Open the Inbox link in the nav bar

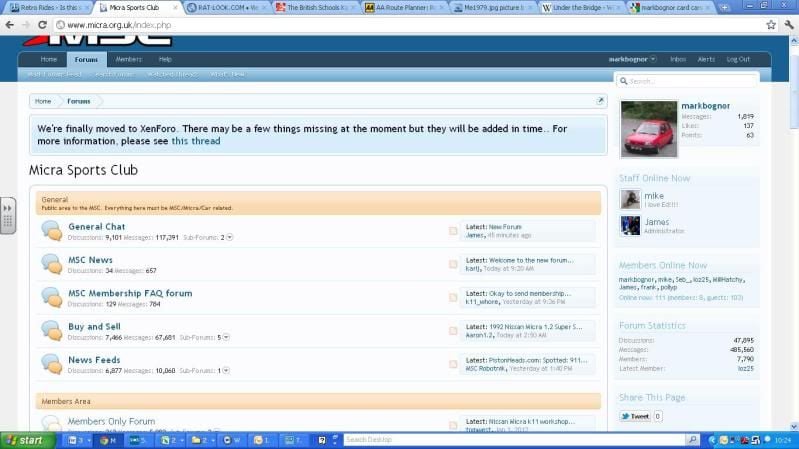tap(678, 59)
